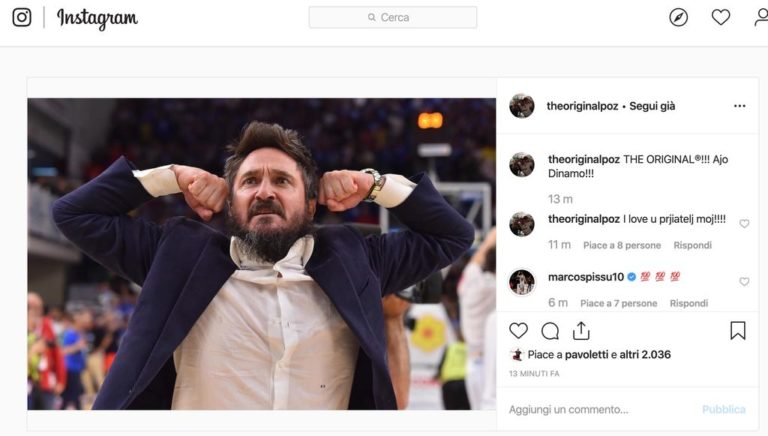Click 'Rispondi' under theoriginalpoz's comment
The width and height of the screenshot is (768, 436).
tap(692, 245)
